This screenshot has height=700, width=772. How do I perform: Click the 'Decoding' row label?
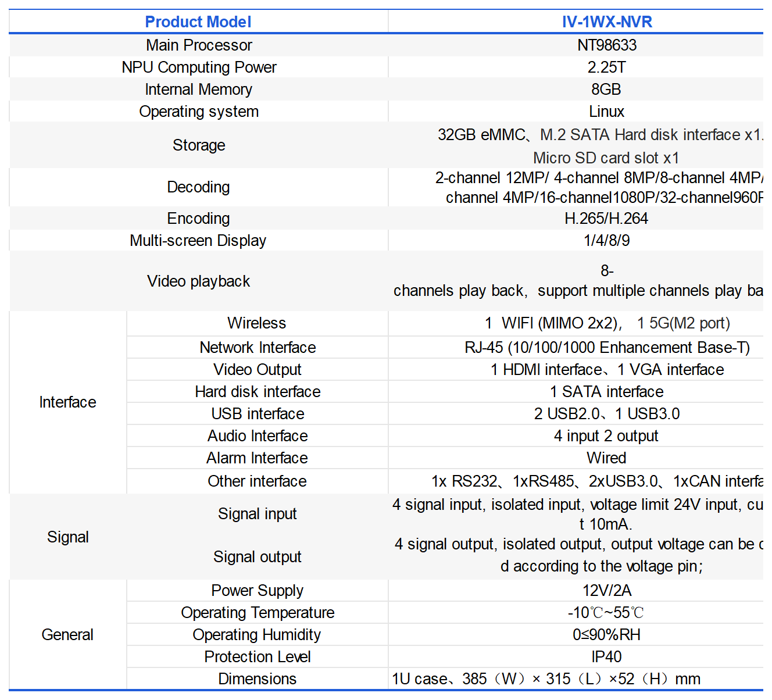(199, 187)
